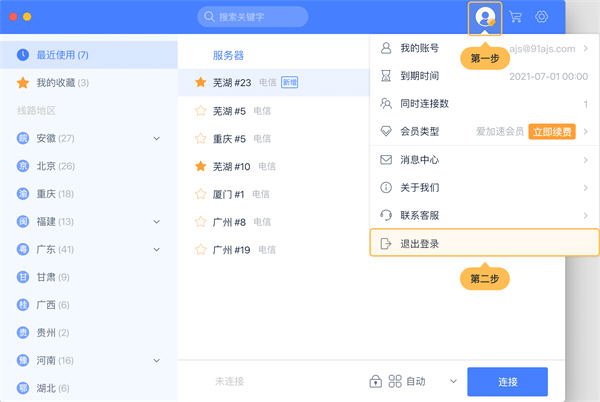Select the 安徽 (27) region
Viewport: 600px width, 402px height.
[88, 138]
